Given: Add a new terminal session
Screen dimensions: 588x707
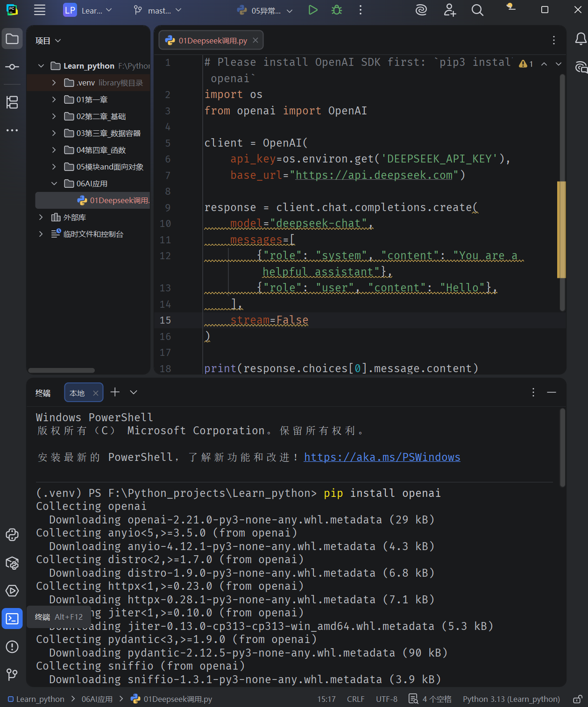Looking at the screenshot, I should point(115,392).
